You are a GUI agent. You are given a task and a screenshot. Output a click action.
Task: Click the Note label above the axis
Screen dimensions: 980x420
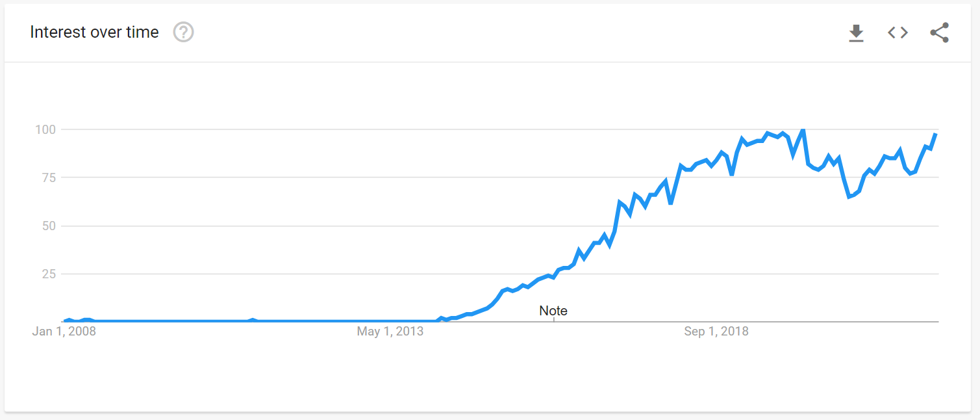[553, 311]
